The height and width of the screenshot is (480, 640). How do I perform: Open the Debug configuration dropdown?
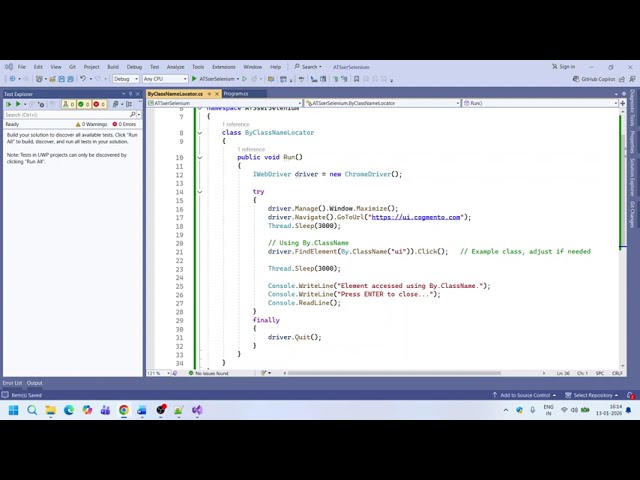point(126,79)
